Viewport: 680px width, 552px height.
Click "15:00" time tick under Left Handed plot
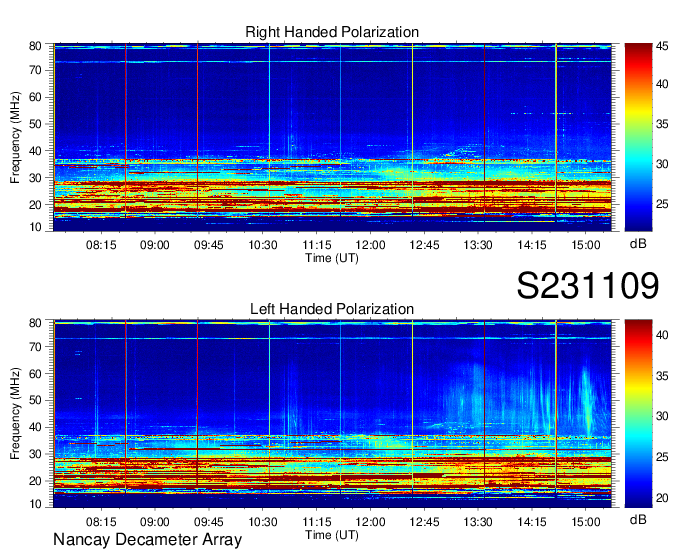(585, 522)
